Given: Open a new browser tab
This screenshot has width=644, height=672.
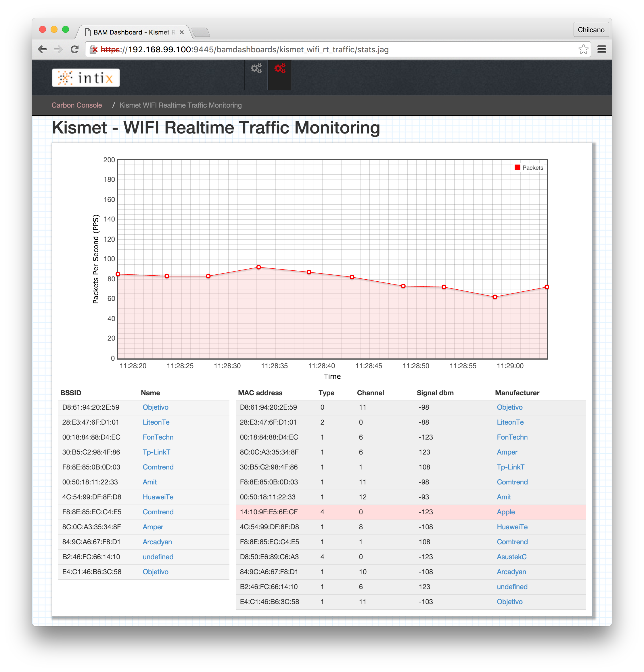Looking at the screenshot, I should point(201,32).
